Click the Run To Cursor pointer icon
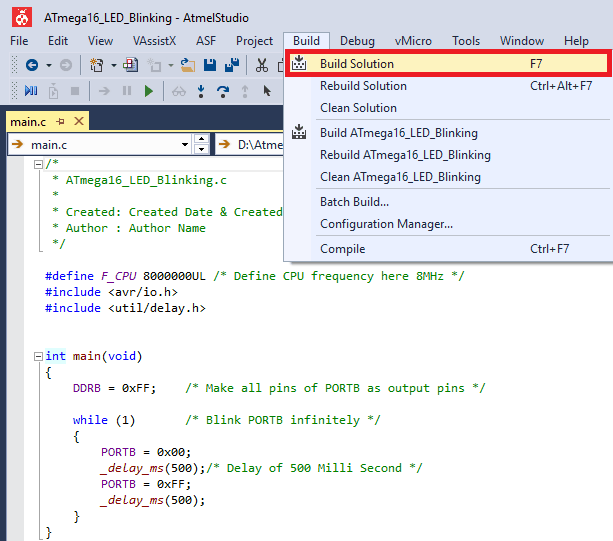This screenshot has height=541, width=613. coord(267,91)
